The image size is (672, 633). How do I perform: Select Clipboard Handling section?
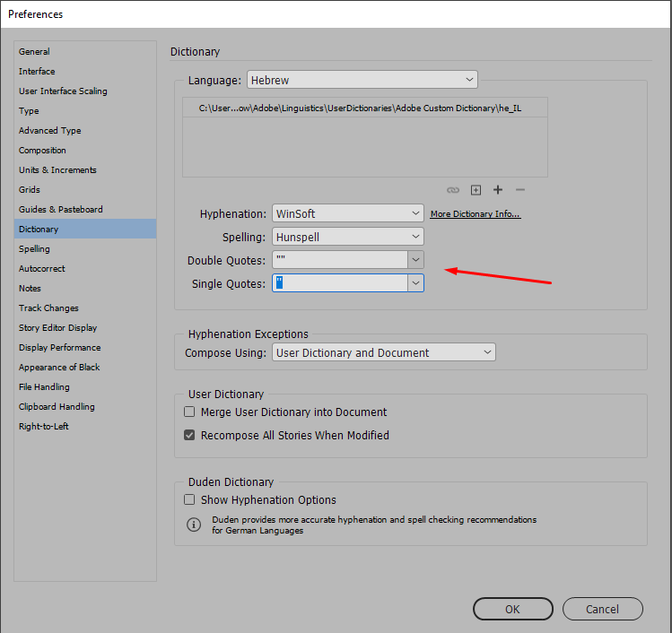pos(85,406)
